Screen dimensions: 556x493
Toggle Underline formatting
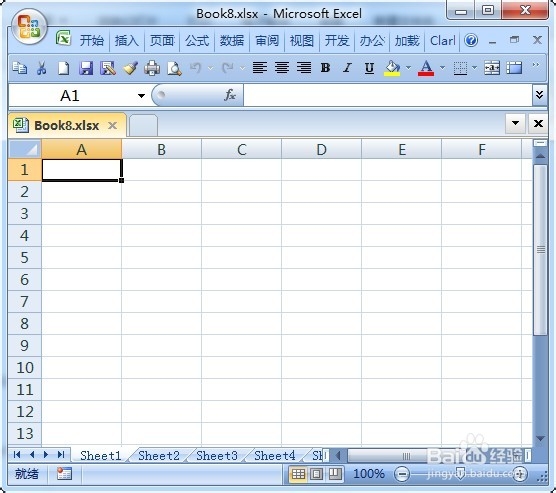[x=369, y=67]
